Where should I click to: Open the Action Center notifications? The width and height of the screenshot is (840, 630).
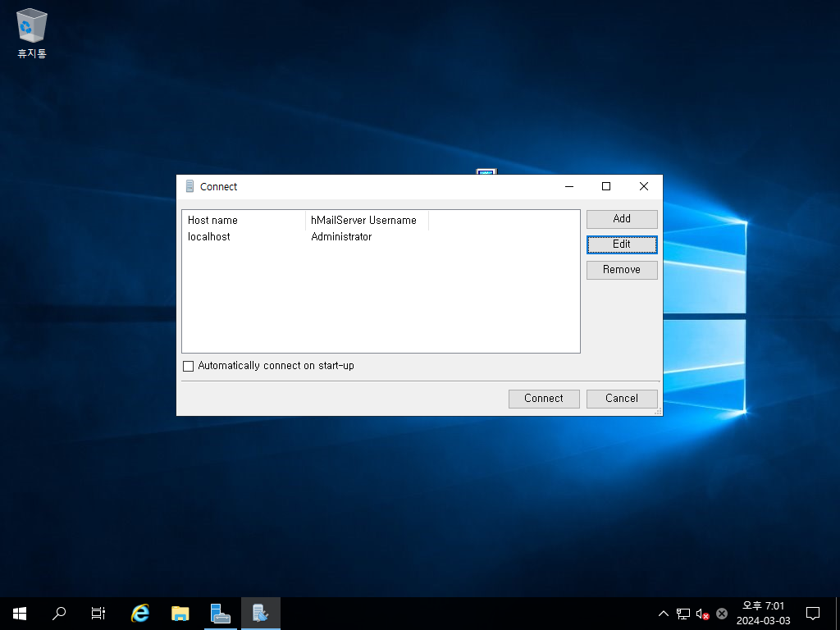813,614
